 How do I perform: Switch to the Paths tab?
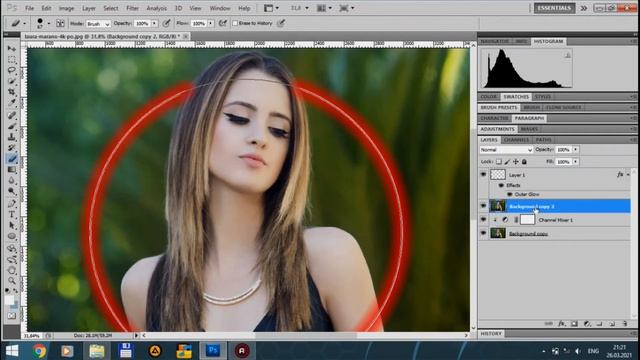[543, 140]
